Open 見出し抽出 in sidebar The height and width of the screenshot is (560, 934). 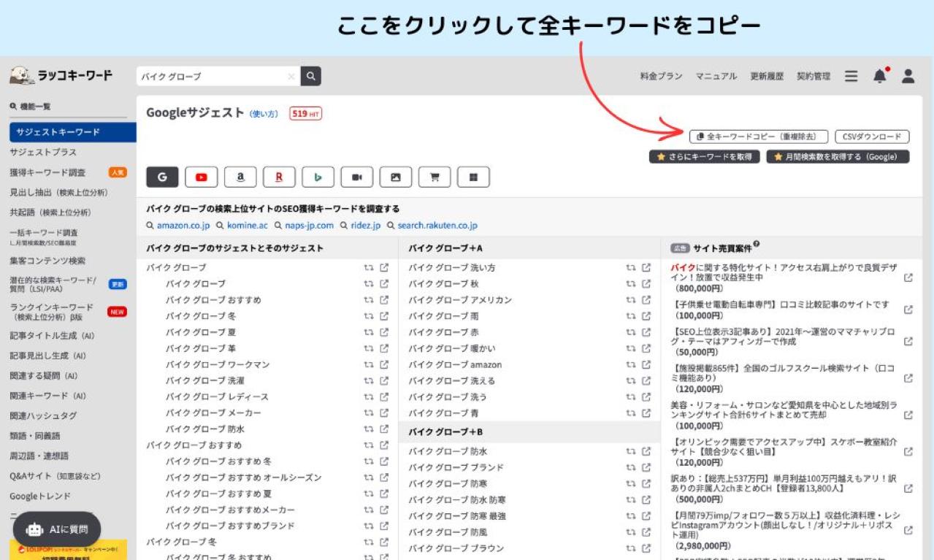pos(58,192)
